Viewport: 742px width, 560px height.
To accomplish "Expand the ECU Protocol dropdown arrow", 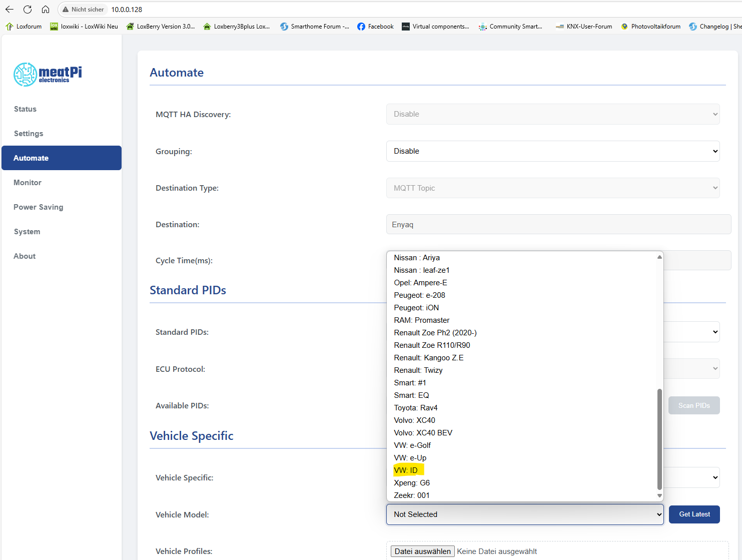I will click(x=715, y=369).
